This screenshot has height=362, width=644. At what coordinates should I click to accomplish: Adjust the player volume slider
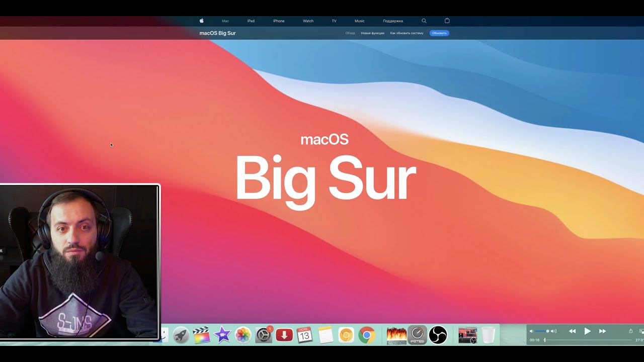[542, 331]
